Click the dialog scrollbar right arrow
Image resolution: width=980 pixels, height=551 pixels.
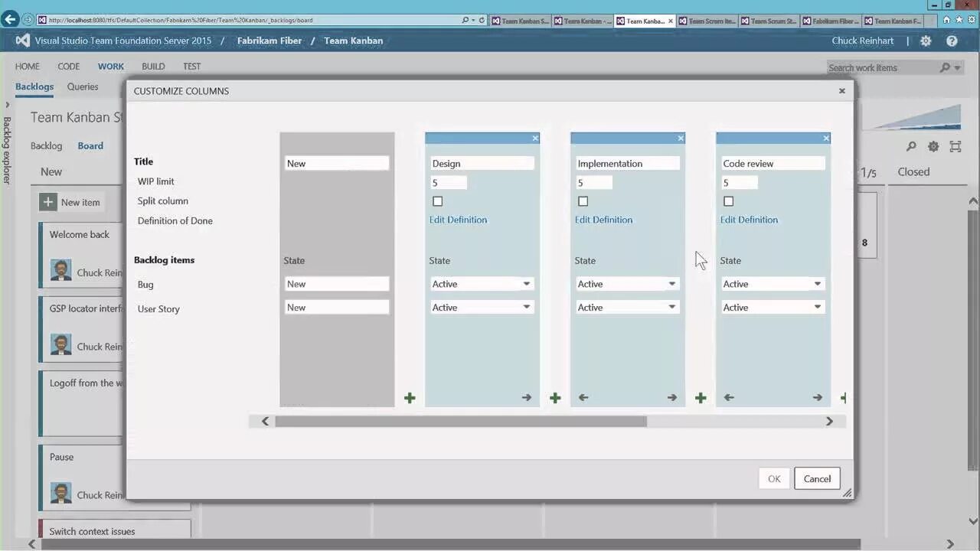(829, 421)
